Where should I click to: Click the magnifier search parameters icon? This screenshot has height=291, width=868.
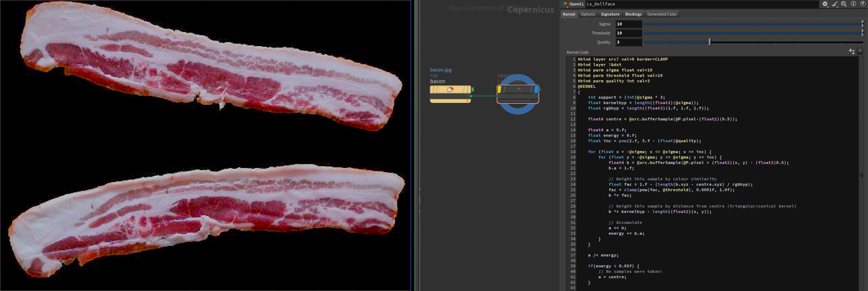[x=844, y=4]
